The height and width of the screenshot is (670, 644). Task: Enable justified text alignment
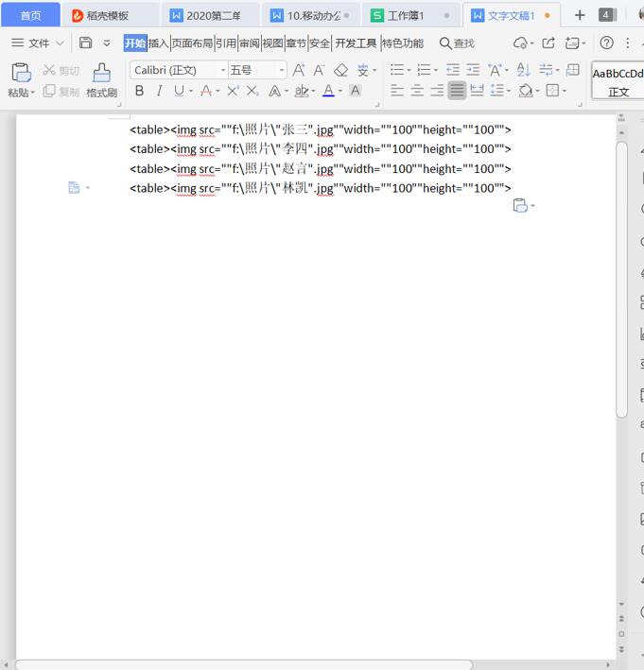click(457, 91)
